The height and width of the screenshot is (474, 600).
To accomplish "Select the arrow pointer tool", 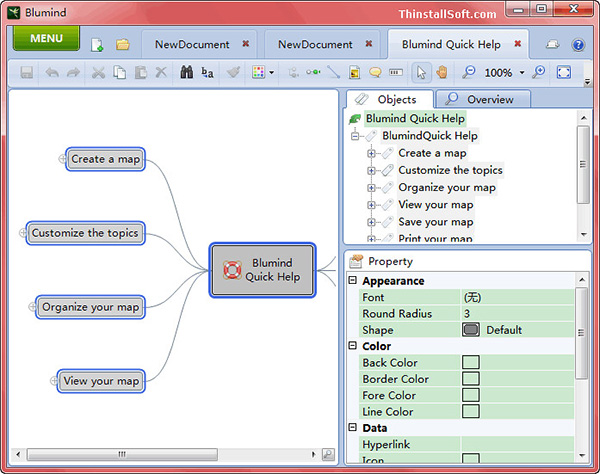I will 421,73.
